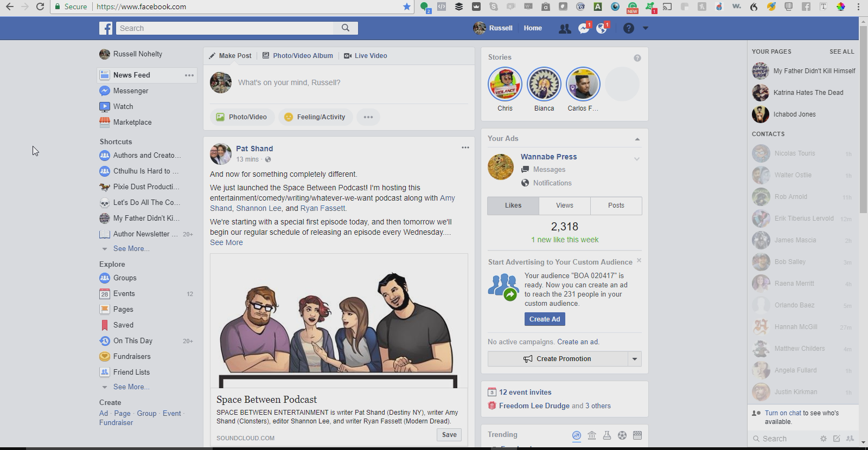The width and height of the screenshot is (868, 450).
Task: Click the Quick Help question mark icon
Action: pyautogui.click(x=628, y=28)
